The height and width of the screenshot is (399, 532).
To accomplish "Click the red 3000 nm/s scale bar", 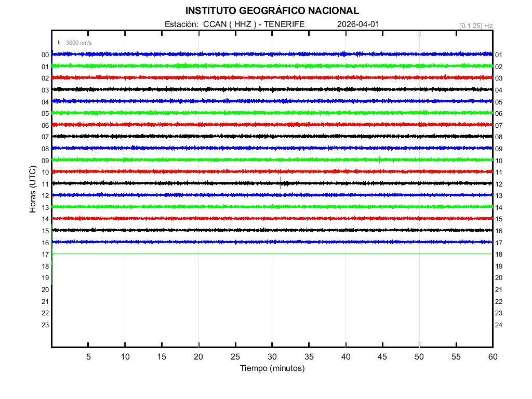I will 59,43.
